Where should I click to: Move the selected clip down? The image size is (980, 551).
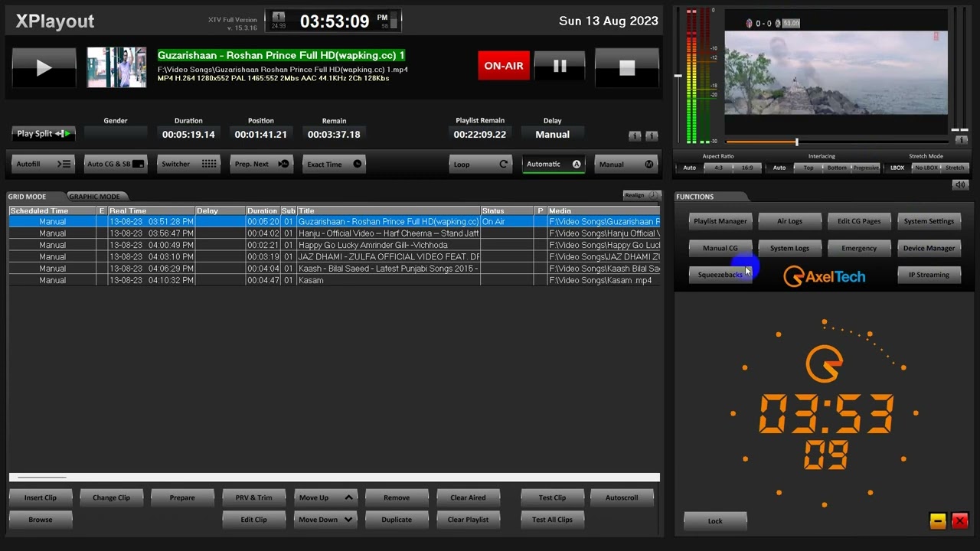325,520
